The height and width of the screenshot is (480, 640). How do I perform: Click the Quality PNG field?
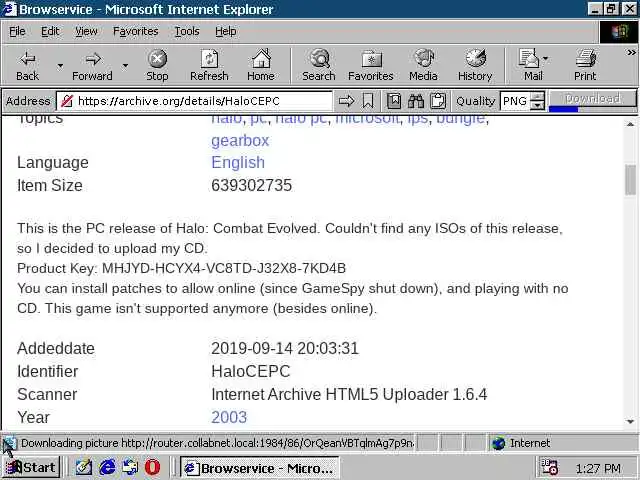click(x=515, y=101)
